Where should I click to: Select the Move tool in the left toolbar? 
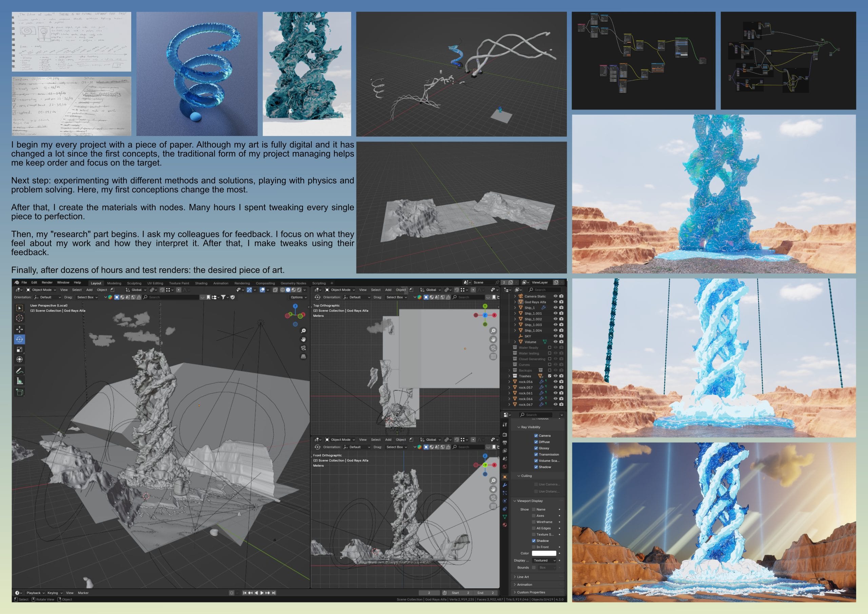(20, 329)
